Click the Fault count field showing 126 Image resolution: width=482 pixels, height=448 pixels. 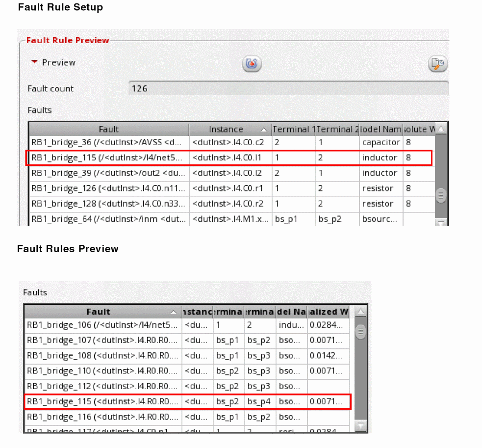click(x=288, y=89)
